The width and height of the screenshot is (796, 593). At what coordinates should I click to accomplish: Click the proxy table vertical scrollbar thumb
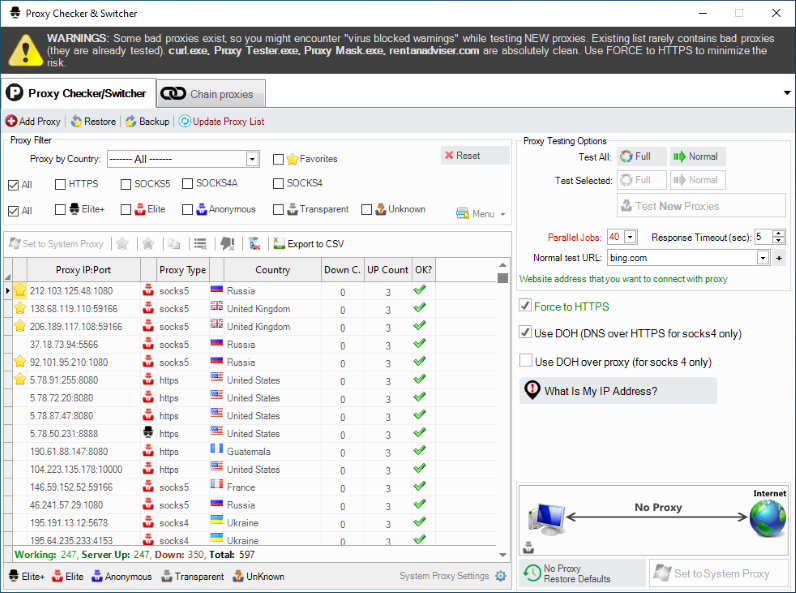click(x=503, y=278)
